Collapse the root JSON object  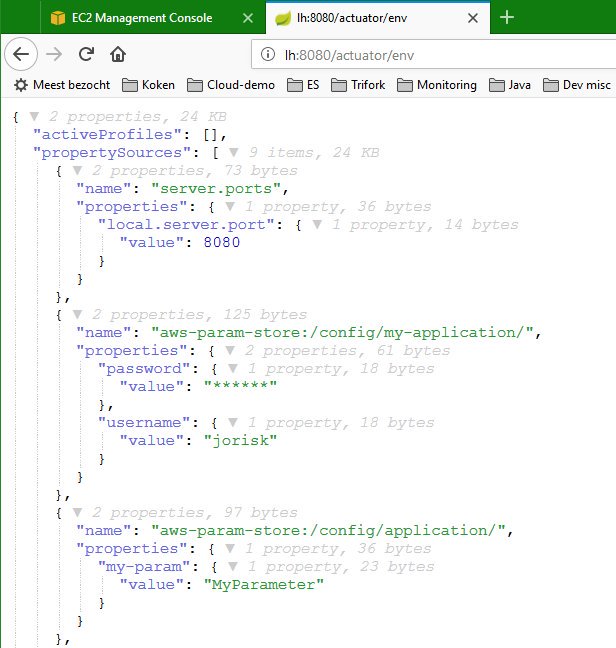[34, 117]
